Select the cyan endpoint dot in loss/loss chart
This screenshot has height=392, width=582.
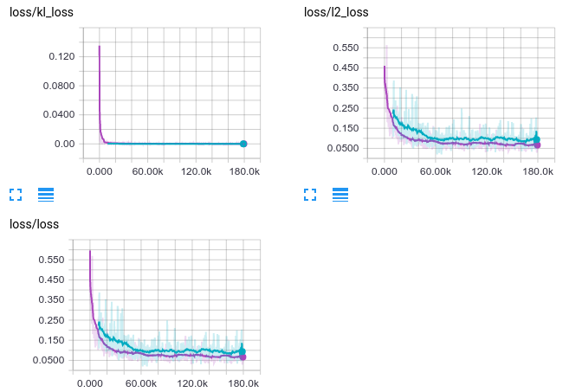click(x=242, y=351)
